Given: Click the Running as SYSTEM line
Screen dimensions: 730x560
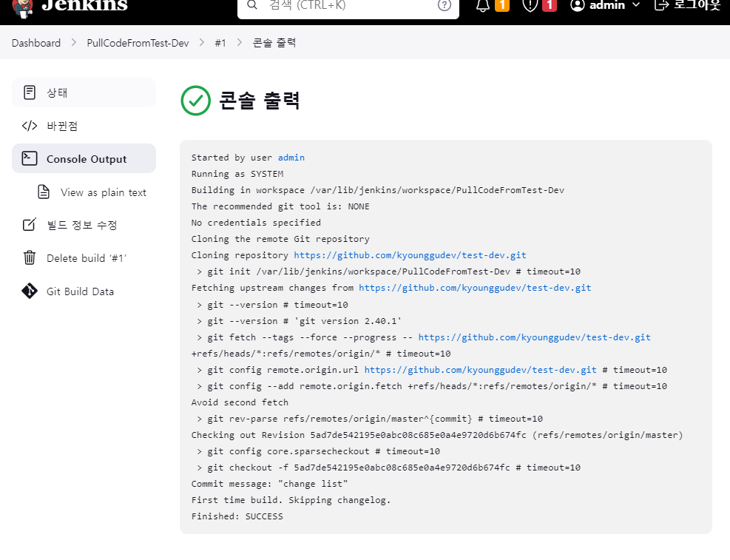Looking at the screenshot, I should tap(237, 174).
